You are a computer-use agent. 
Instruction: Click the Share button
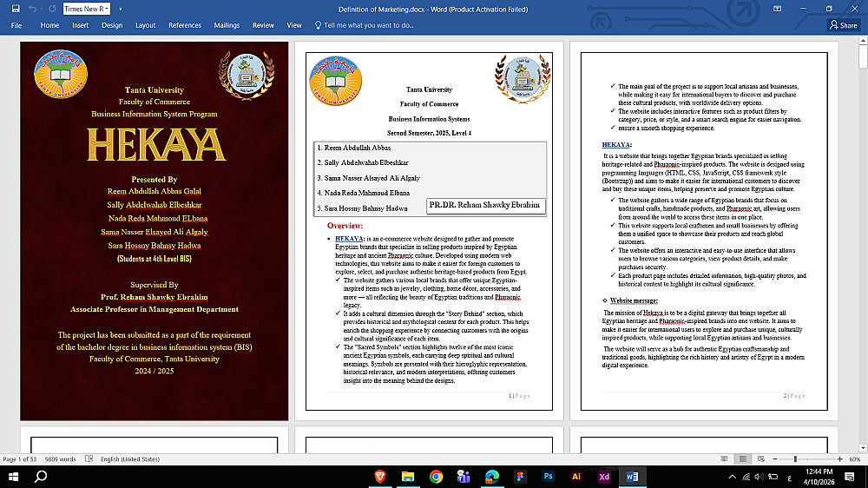coord(844,25)
